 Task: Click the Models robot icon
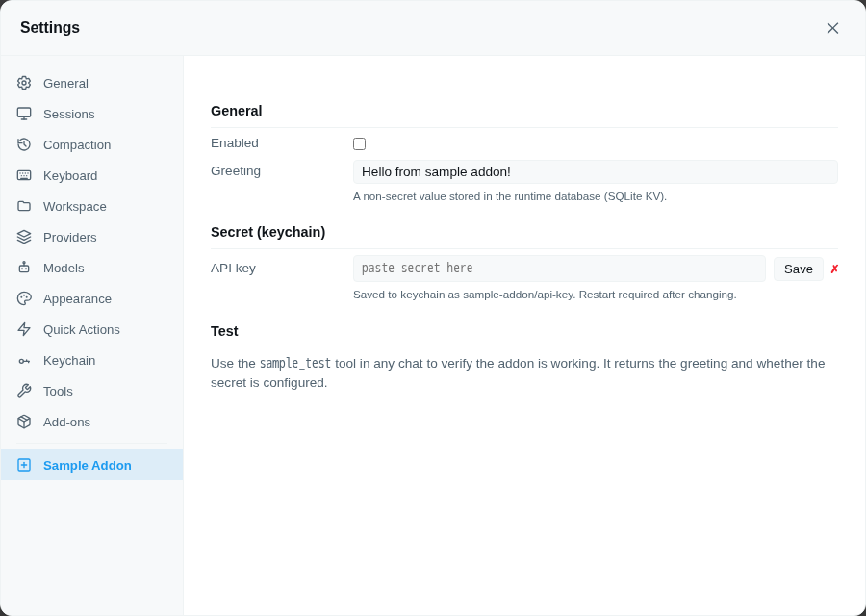24,268
